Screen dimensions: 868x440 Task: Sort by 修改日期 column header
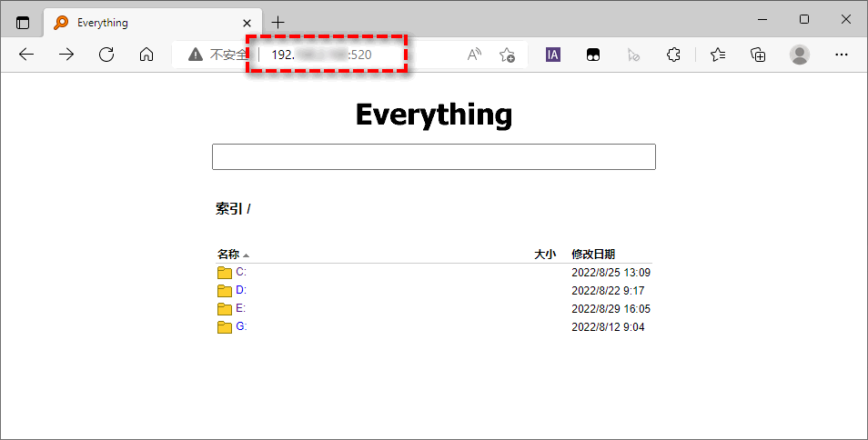point(593,255)
